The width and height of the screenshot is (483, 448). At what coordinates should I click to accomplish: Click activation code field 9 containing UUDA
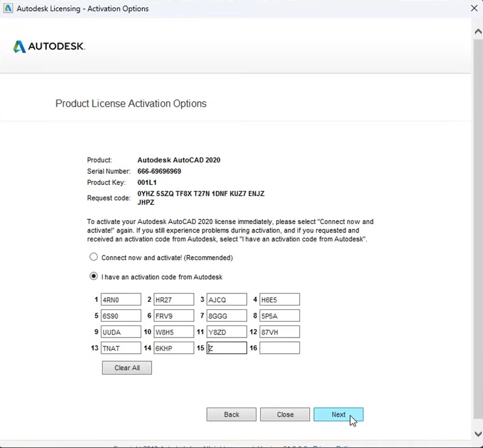coord(121,331)
